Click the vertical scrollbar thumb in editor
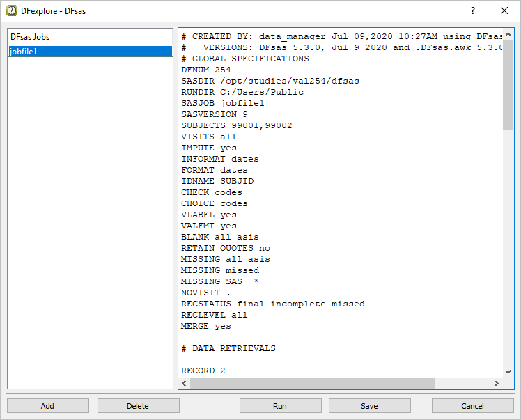The height and width of the screenshot is (420, 521). pos(508,80)
